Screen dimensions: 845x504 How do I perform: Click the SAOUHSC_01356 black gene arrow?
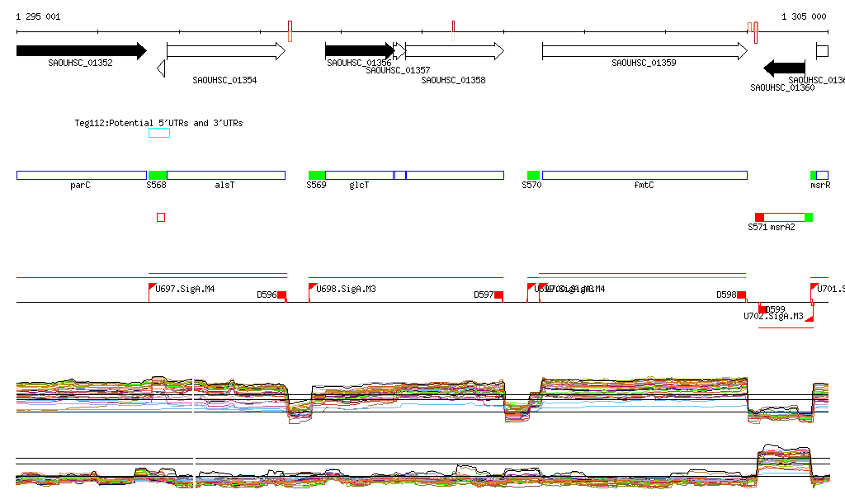tap(360, 51)
